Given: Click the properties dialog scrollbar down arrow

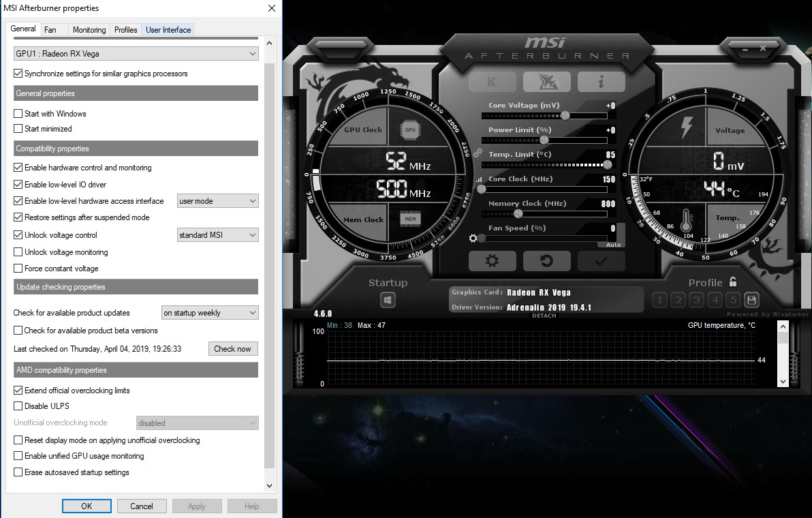Looking at the screenshot, I should click(x=269, y=486).
